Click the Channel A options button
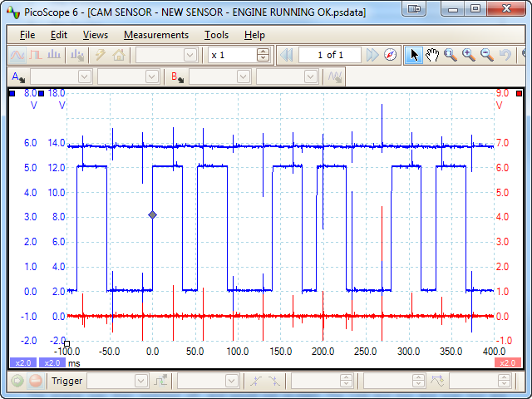Image resolution: width=532 pixels, height=399 pixels. tap(17, 76)
